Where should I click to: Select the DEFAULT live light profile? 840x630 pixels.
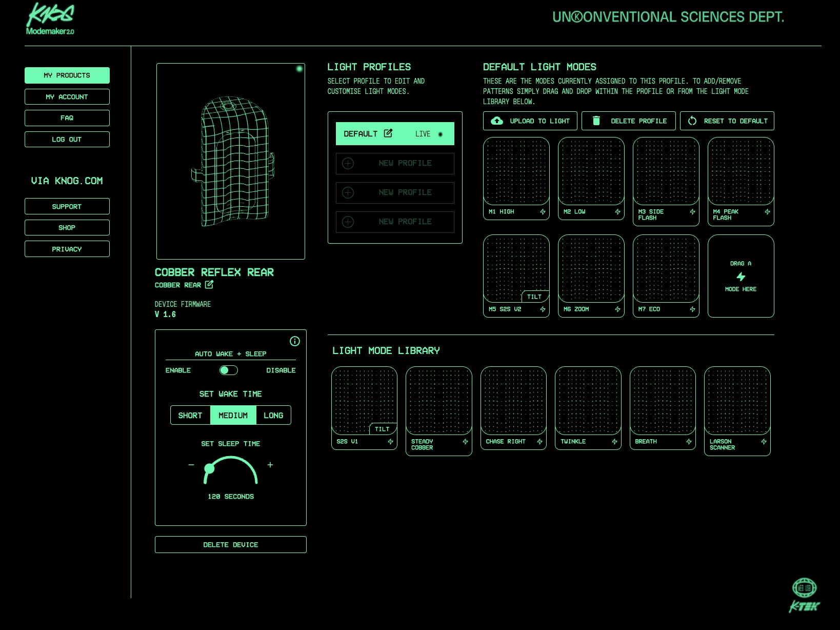click(x=395, y=134)
